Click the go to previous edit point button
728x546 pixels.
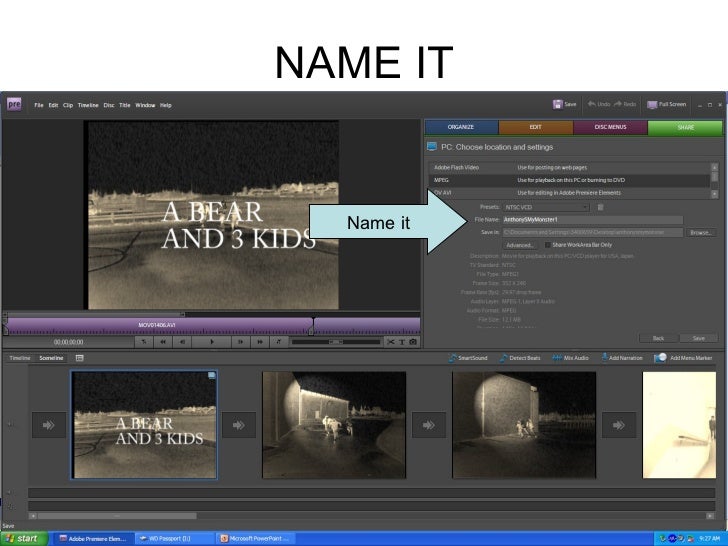[x=144, y=342]
